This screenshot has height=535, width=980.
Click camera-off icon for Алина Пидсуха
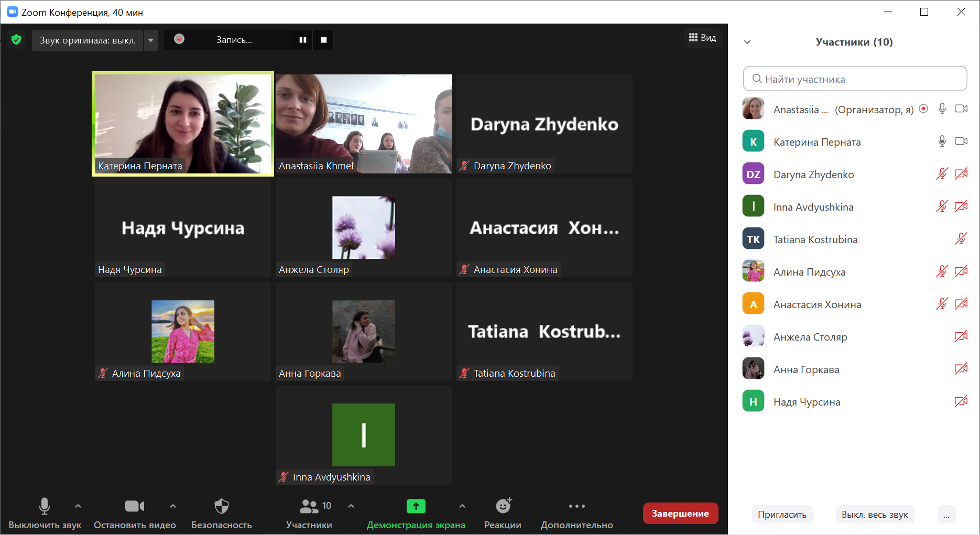(961, 271)
